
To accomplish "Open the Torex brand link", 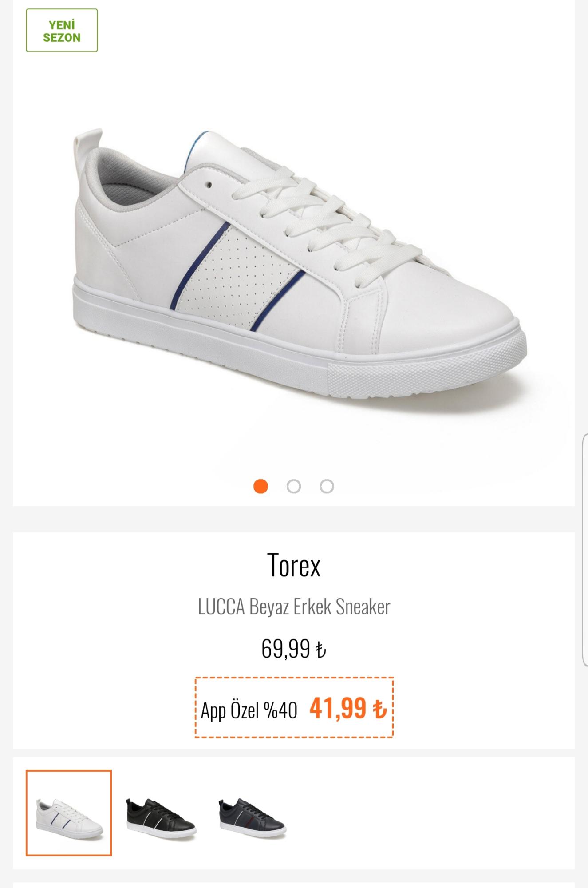I will coord(294,565).
